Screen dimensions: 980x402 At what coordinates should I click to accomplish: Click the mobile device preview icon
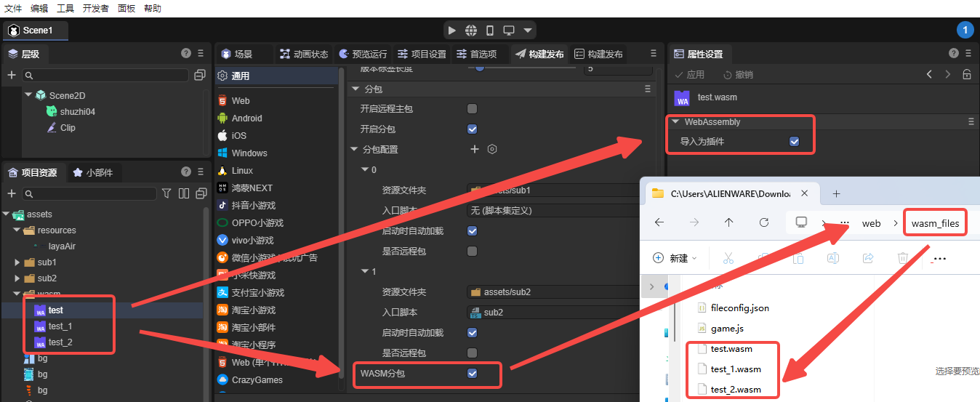490,31
